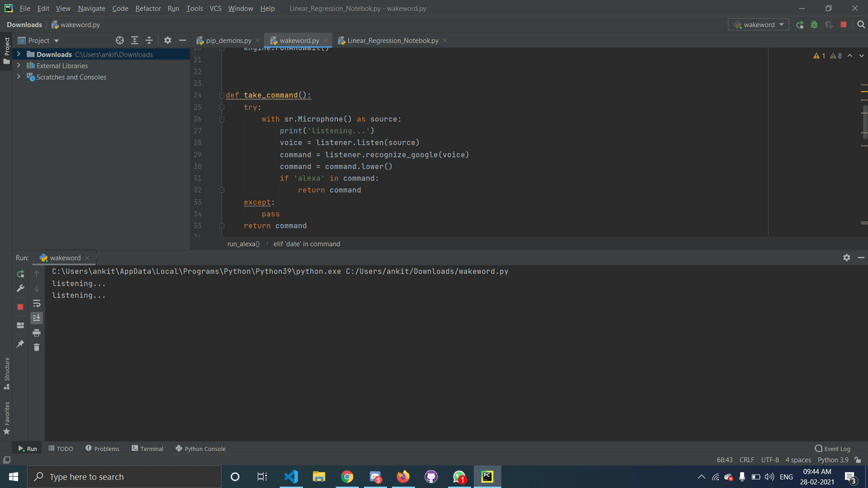
Task: Click Python 3.9 interpreter in status bar
Action: (833, 460)
